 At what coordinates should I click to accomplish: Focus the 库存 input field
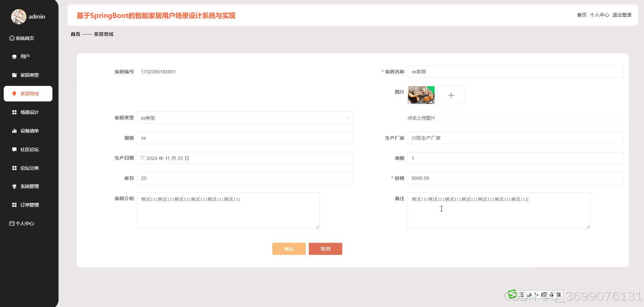245,178
